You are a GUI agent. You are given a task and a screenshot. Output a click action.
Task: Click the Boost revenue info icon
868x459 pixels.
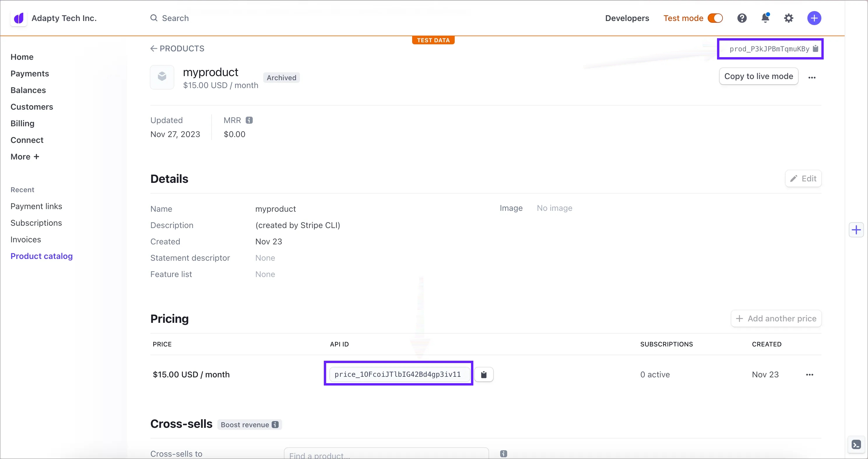[275, 425]
